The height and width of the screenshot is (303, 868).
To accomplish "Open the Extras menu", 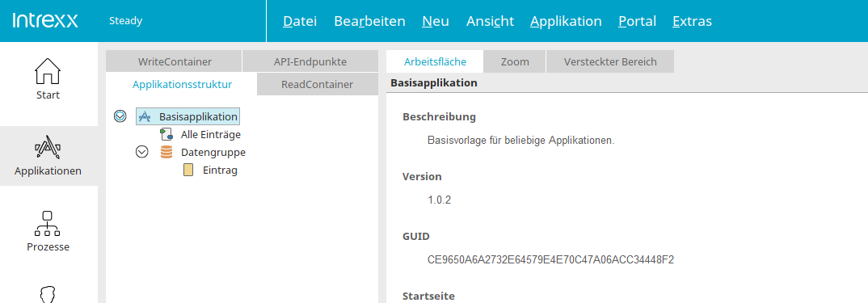I will click(x=692, y=21).
